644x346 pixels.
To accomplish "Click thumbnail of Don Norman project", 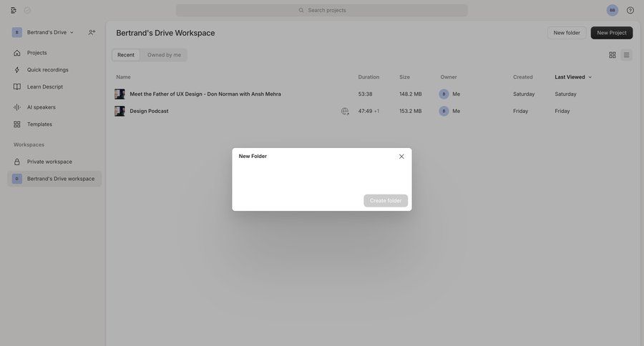I will pyautogui.click(x=119, y=94).
